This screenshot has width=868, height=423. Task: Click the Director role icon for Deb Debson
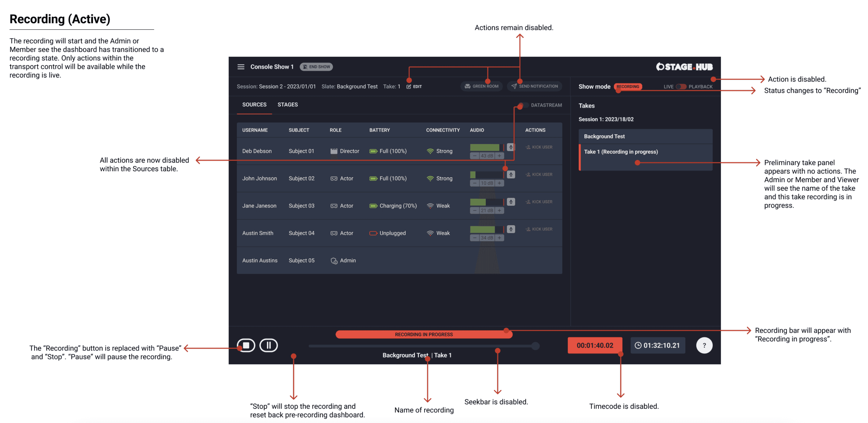pyautogui.click(x=334, y=151)
